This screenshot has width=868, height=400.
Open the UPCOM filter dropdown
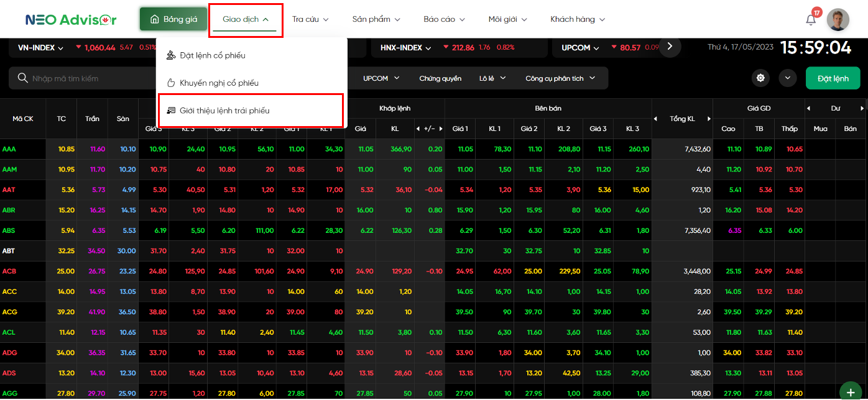381,78
